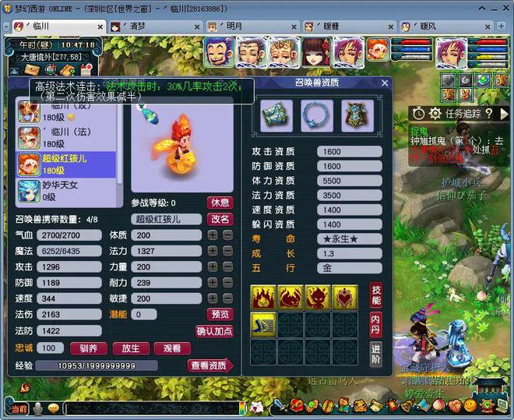Click the 查看资质 button
Image resolution: width=514 pixels, height=420 pixels.
[210, 365]
